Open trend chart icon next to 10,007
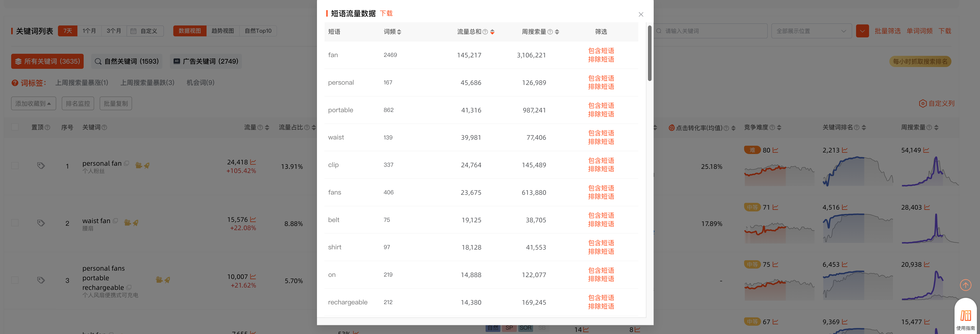 pos(253,277)
